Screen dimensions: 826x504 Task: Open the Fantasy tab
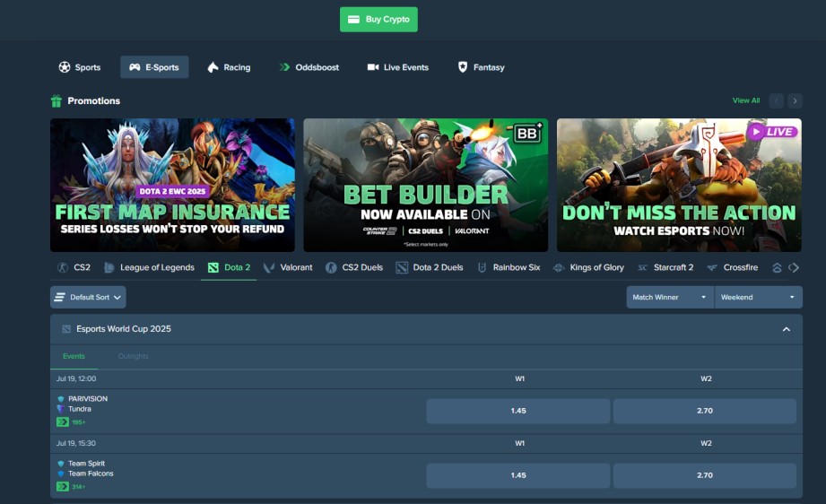click(481, 67)
